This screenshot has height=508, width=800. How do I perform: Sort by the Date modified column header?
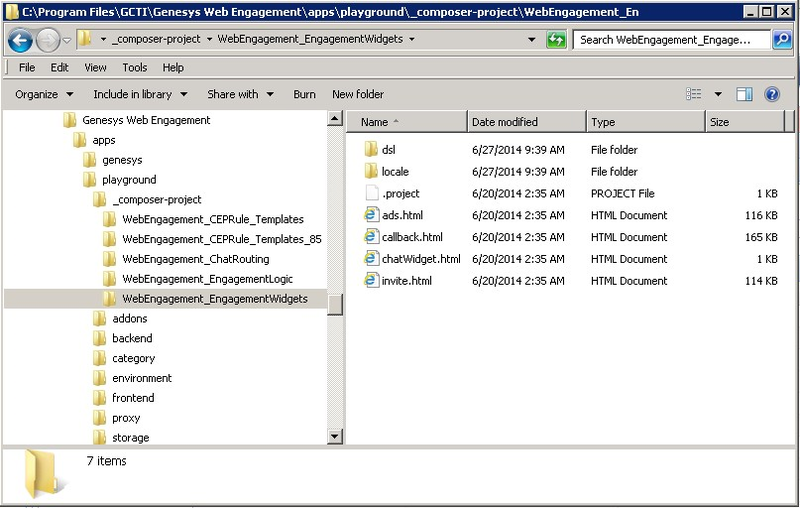(x=527, y=122)
